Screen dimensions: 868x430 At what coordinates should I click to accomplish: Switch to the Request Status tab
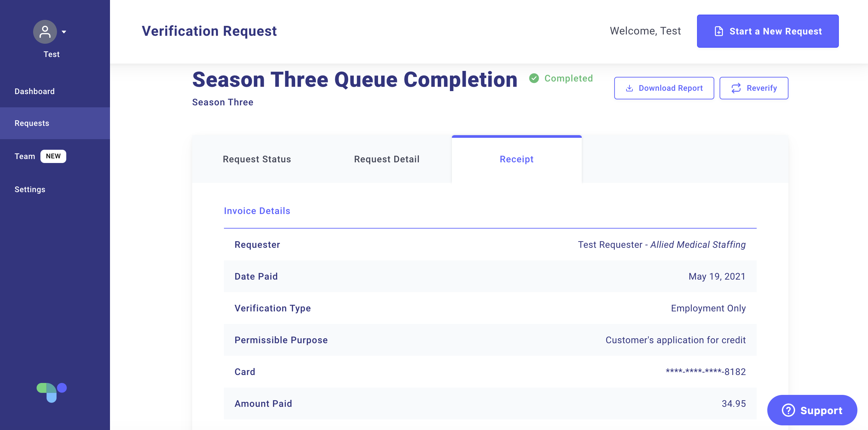(257, 159)
